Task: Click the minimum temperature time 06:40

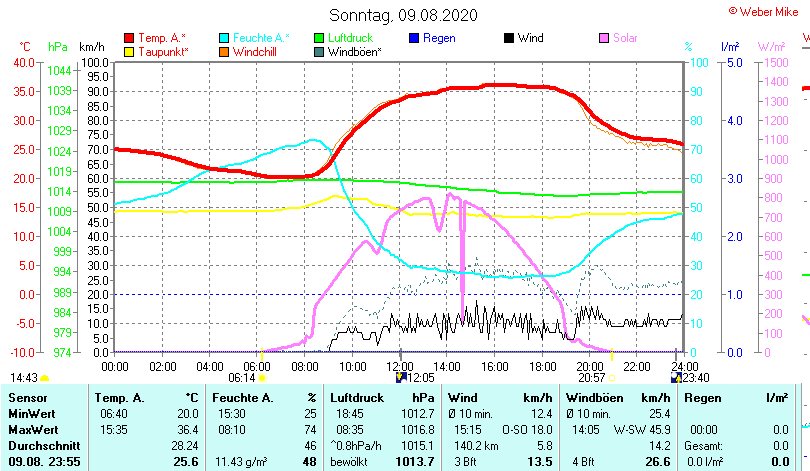Action: [x=114, y=414]
